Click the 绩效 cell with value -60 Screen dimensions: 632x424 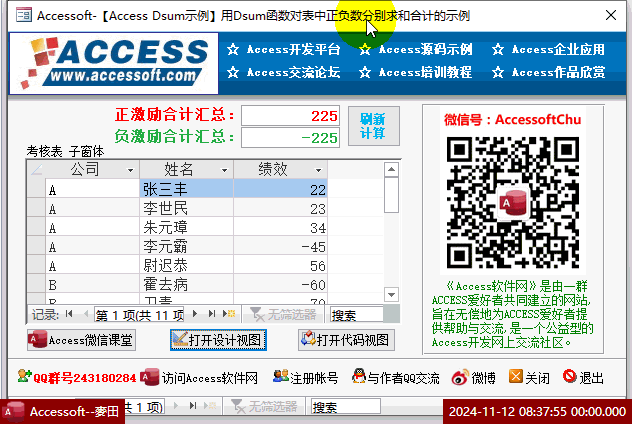[281, 284]
